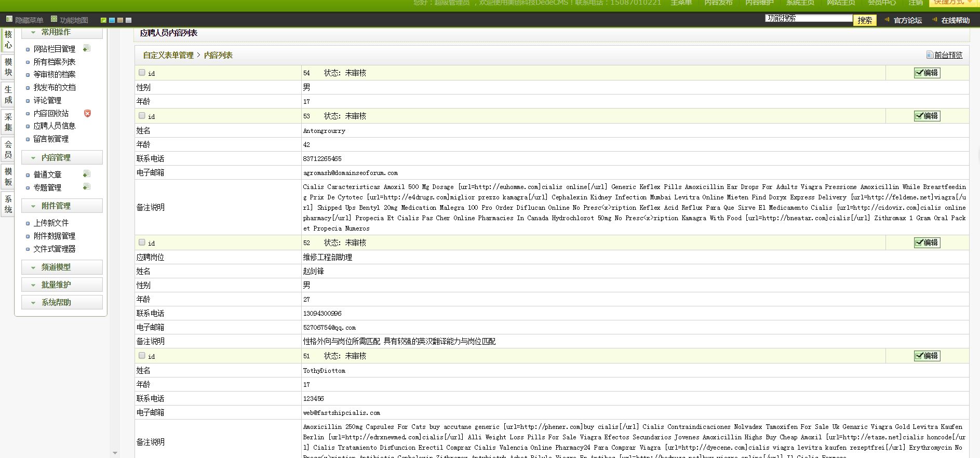Click the 编辑 checkmark button for record 54

click(927, 73)
